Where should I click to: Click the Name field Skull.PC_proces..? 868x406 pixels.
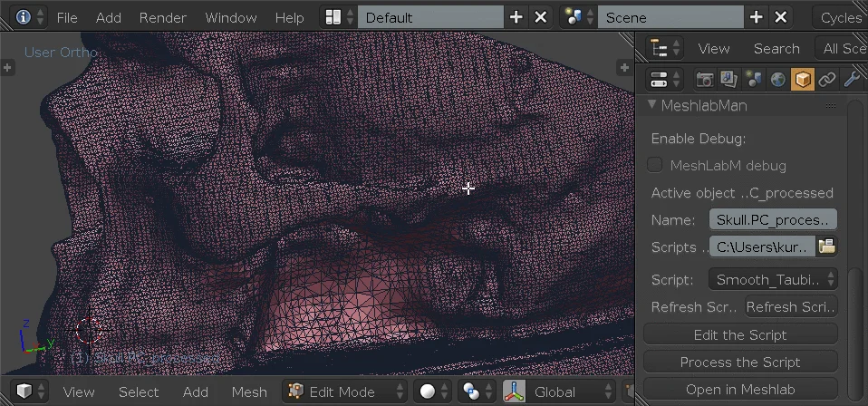[773, 219]
